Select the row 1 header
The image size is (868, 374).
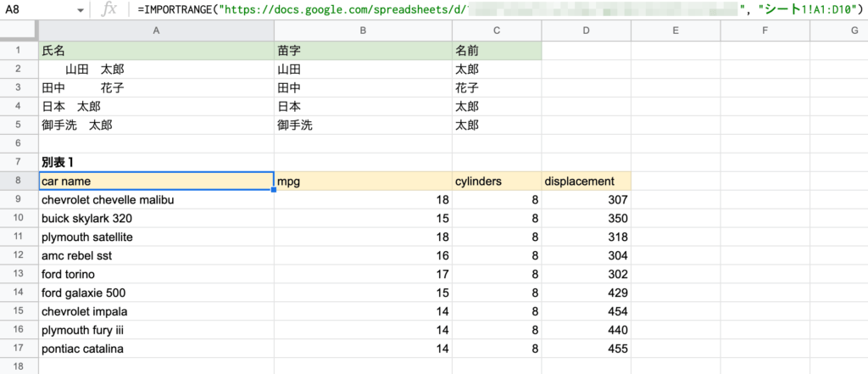point(19,50)
